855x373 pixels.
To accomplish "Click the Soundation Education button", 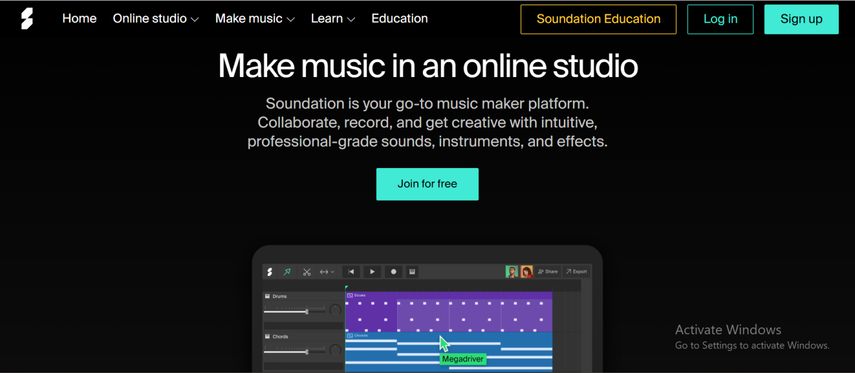I will pyautogui.click(x=598, y=19).
